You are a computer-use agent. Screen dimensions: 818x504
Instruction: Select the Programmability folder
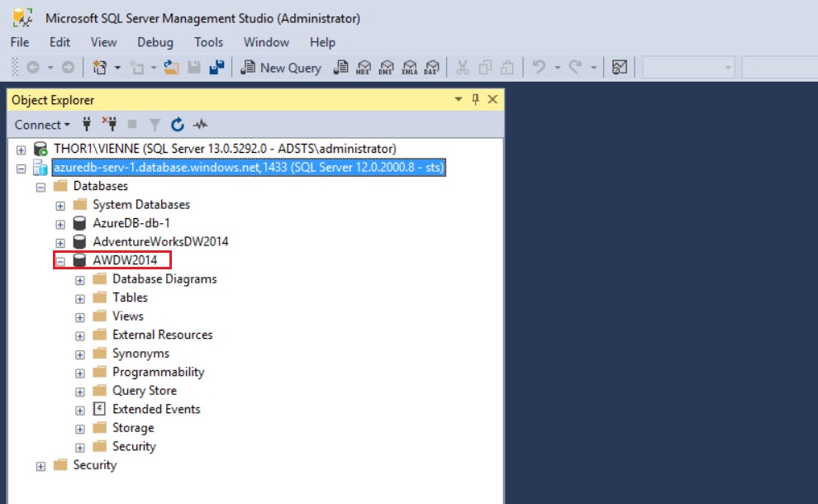159,372
